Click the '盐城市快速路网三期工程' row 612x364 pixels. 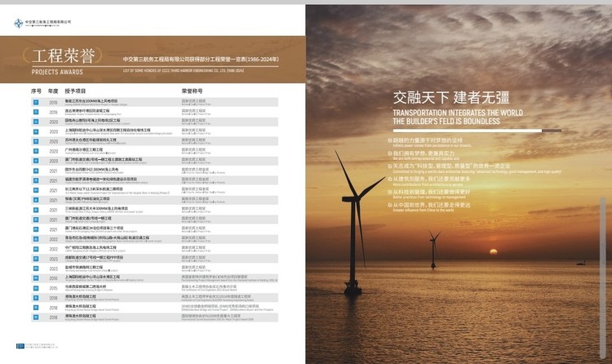tap(154, 269)
